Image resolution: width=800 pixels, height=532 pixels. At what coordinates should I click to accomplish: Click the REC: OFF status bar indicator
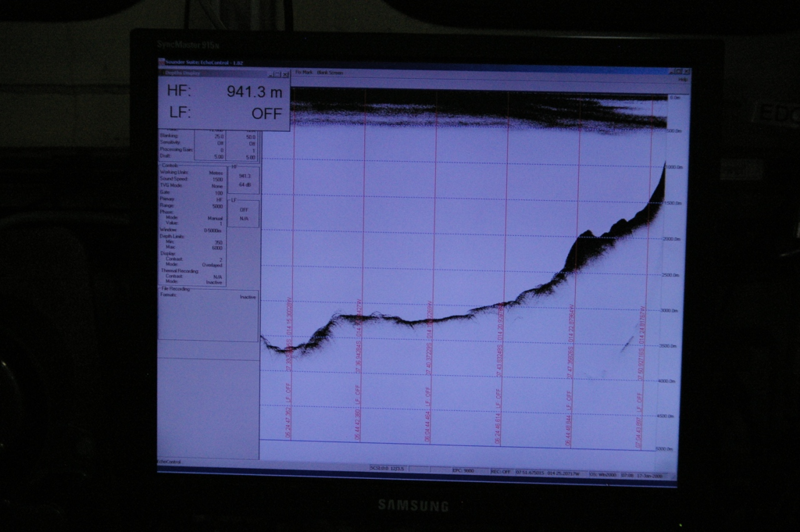coord(501,471)
